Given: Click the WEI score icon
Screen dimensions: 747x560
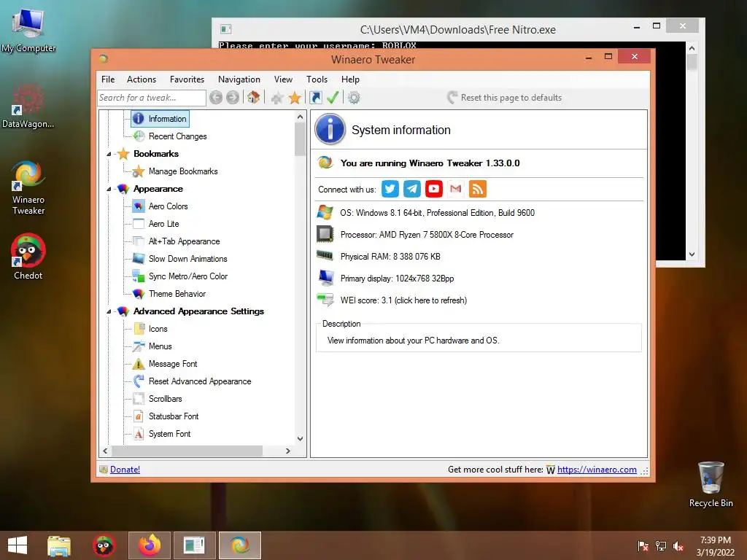Looking at the screenshot, I should point(325,300).
